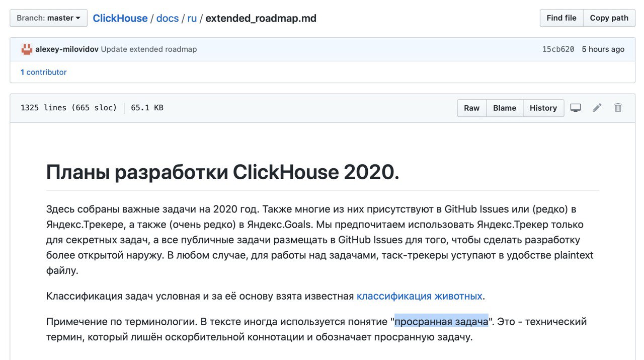This screenshot has height=360, width=644.
Task: View the Raw file
Action: 471,108
